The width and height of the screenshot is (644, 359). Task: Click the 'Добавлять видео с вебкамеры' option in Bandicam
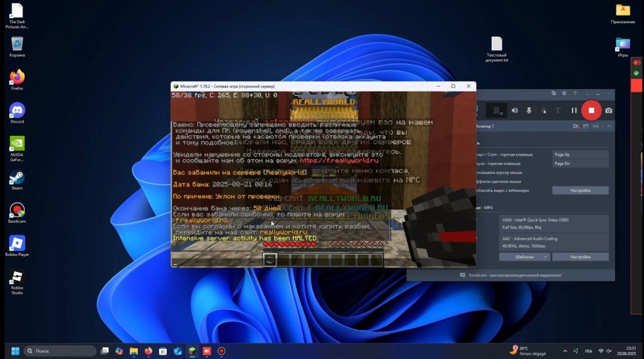[502, 190]
